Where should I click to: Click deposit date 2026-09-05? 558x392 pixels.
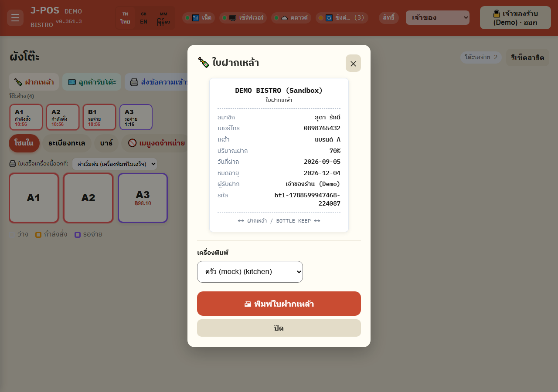(322, 162)
